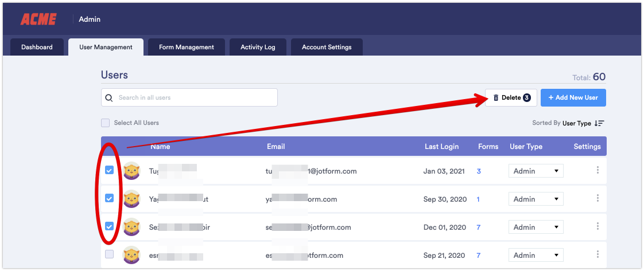The height and width of the screenshot is (271, 644).
Task: Tick the unchecked fourth user checkbox
Action: (109, 254)
